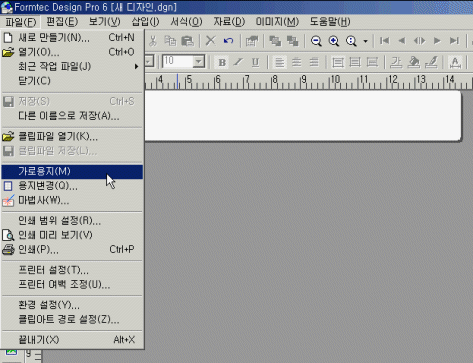Open the 보기(V) menu

click(104, 22)
